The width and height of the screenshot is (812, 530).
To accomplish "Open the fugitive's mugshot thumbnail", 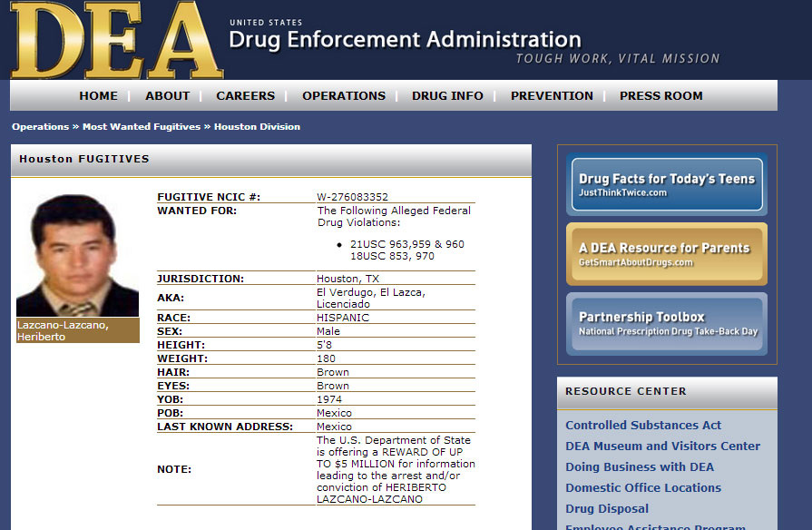I will pos(78,255).
